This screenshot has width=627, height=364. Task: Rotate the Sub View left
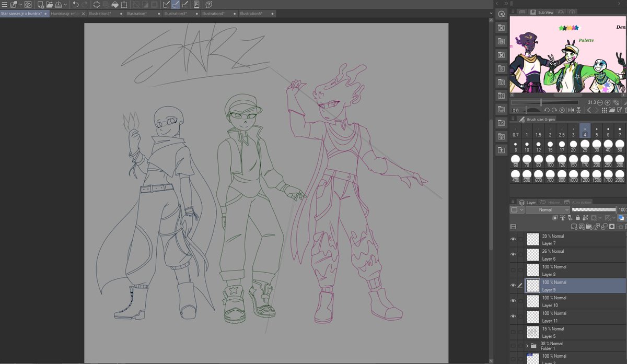point(547,110)
